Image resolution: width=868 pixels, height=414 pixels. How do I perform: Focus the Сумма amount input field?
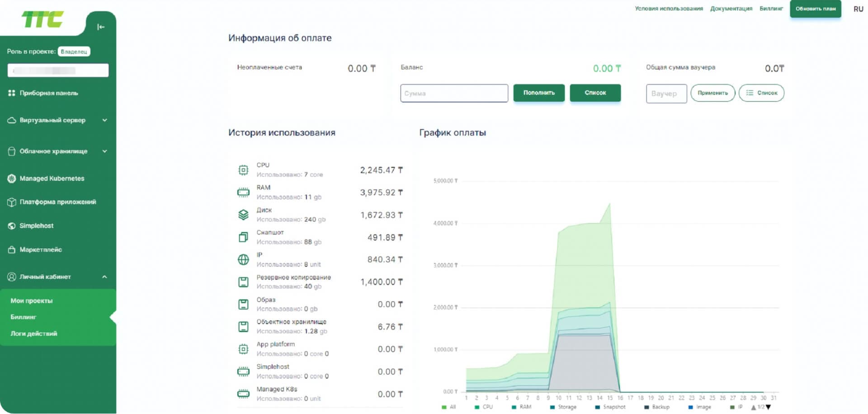pyautogui.click(x=454, y=94)
